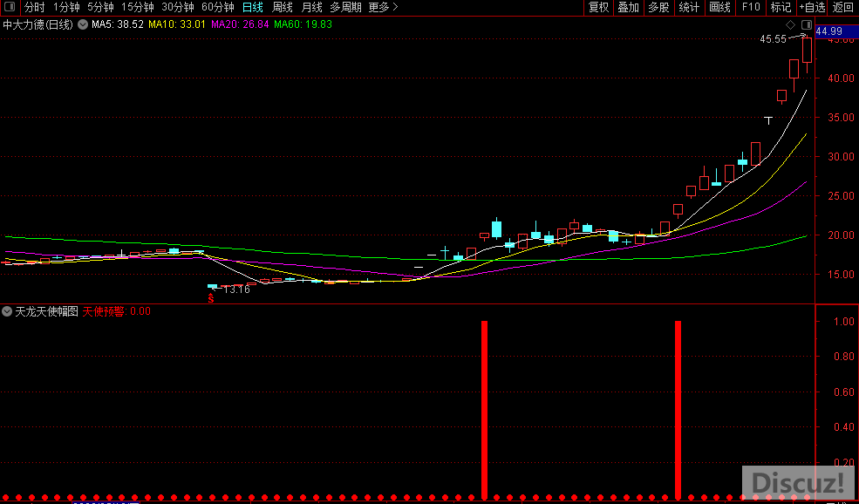Open the 统计 statistics panel
This screenshot has height=504, width=859.
(x=689, y=7)
